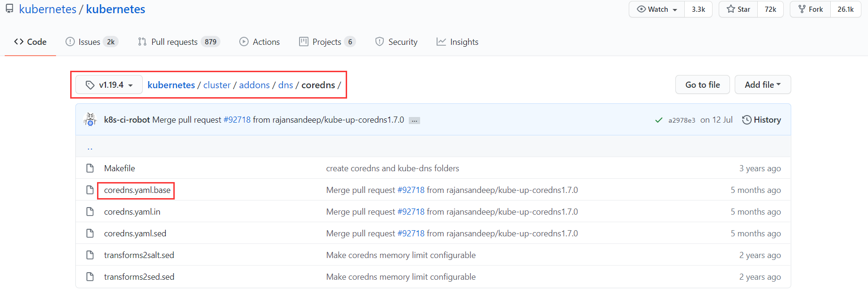Viewport: 868px width, 292px height.
Task: Navigate to kubernetes root in breadcrumb
Action: [x=171, y=85]
